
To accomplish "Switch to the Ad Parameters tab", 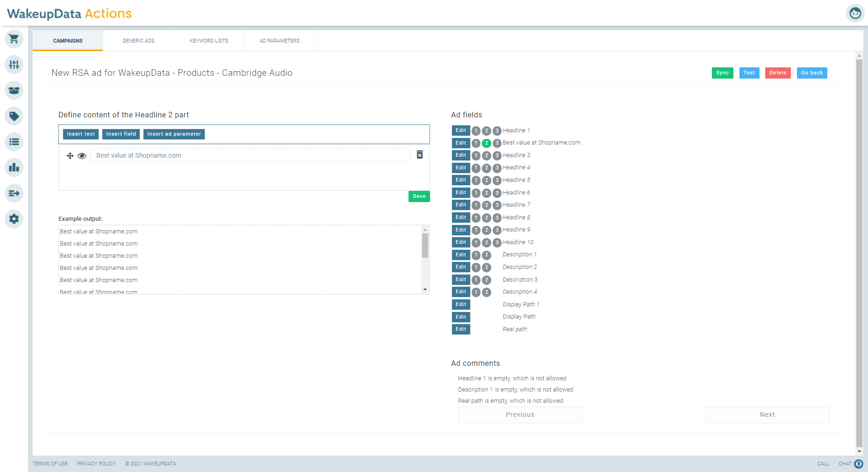I will tap(280, 41).
